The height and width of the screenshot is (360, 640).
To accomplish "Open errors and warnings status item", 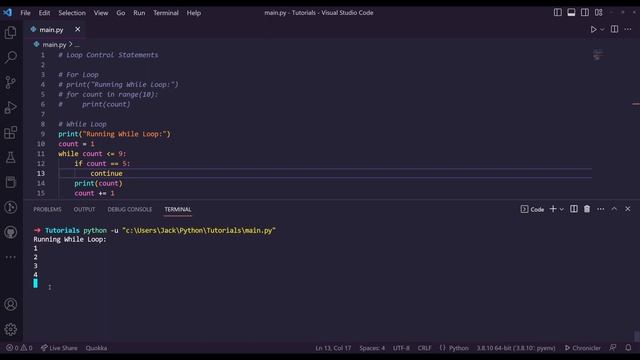I will [x=19, y=348].
